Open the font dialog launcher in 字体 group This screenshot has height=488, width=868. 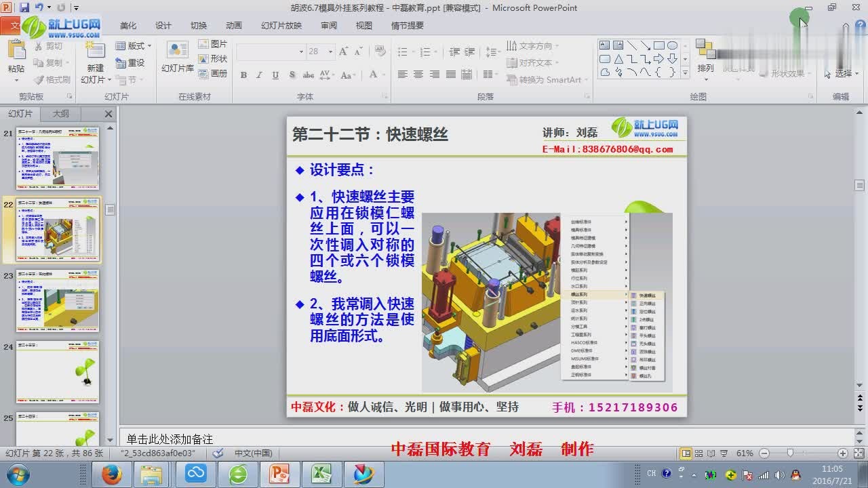tap(384, 96)
